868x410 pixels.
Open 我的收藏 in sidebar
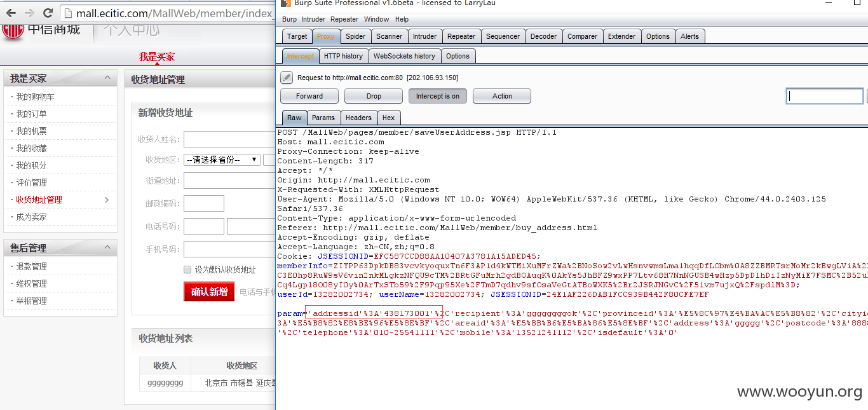[31, 148]
